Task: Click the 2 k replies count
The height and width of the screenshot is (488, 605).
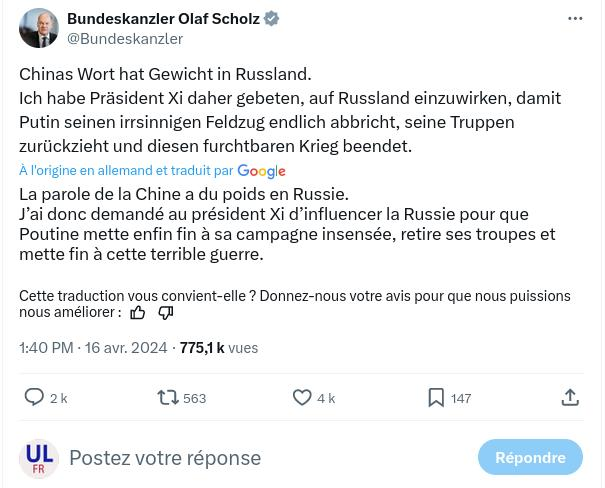Action: pyautogui.click(x=59, y=398)
